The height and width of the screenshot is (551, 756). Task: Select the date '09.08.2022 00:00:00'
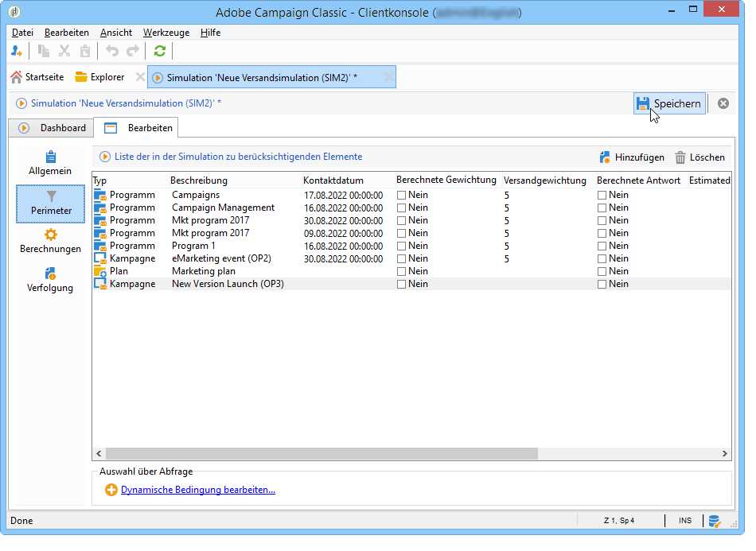point(343,233)
